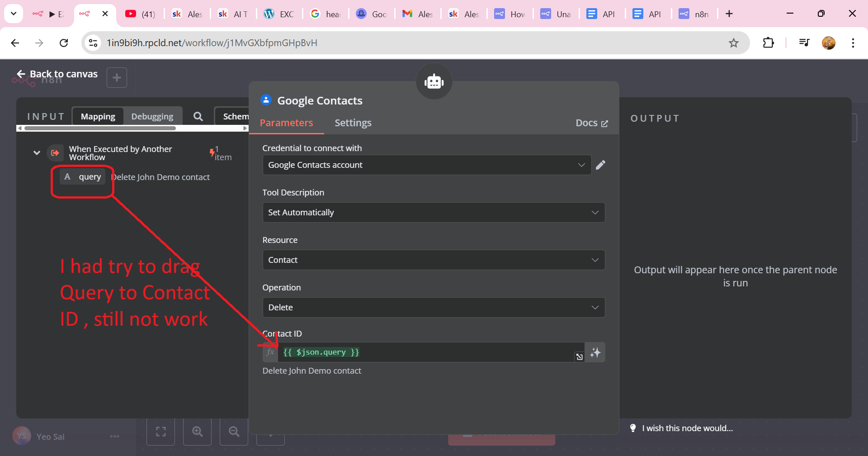Switch to the Google 'hea' search tab
Image resolution: width=868 pixels, height=456 pixels.
[325, 14]
